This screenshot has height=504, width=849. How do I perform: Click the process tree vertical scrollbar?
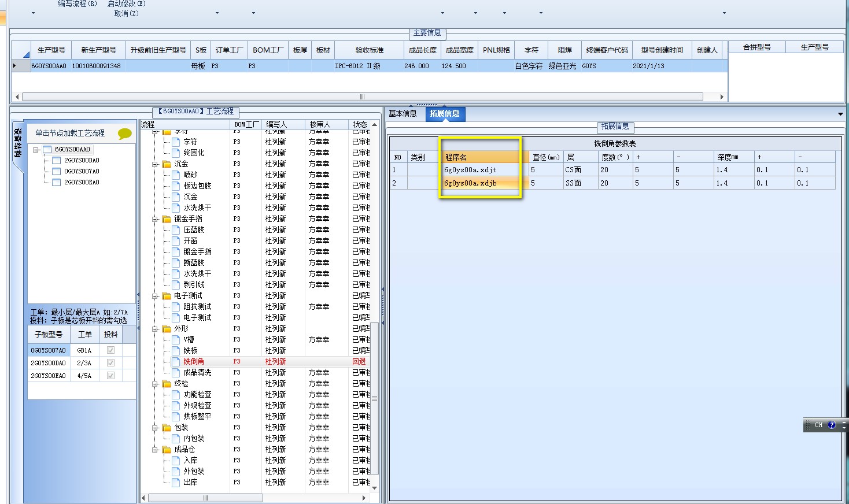click(x=374, y=398)
